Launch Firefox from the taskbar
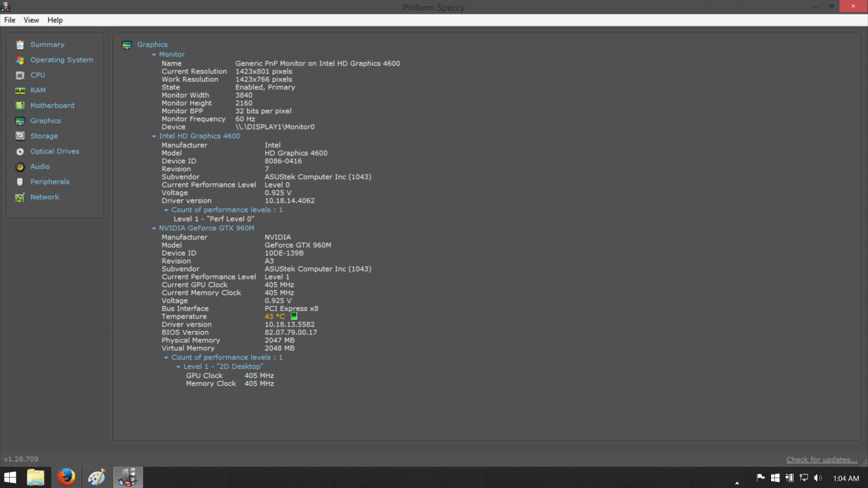The width and height of the screenshot is (868, 488). point(66,478)
